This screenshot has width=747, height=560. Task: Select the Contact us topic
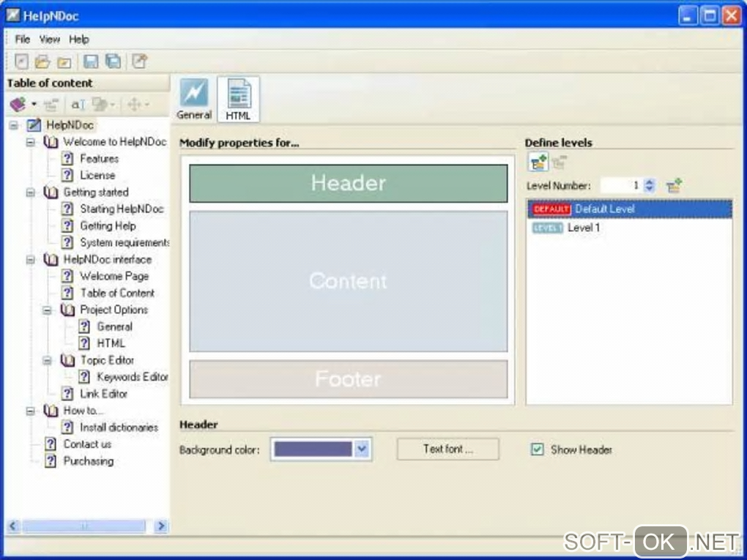click(88, 444)
